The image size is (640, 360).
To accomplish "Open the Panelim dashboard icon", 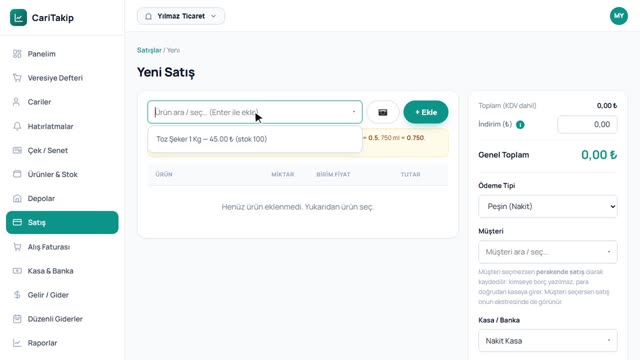I will click(17, 54).
